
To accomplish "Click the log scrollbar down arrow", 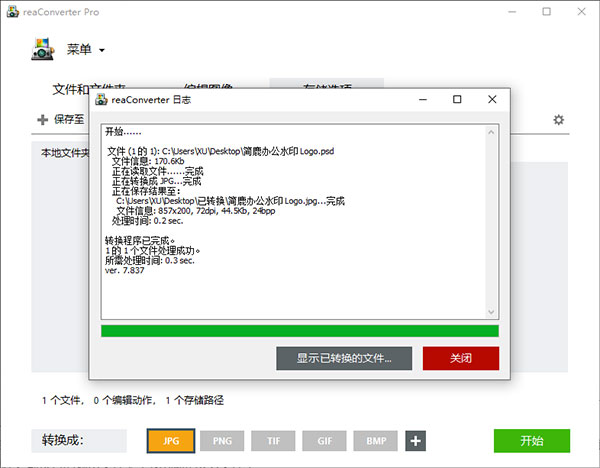I will (491, 312).
